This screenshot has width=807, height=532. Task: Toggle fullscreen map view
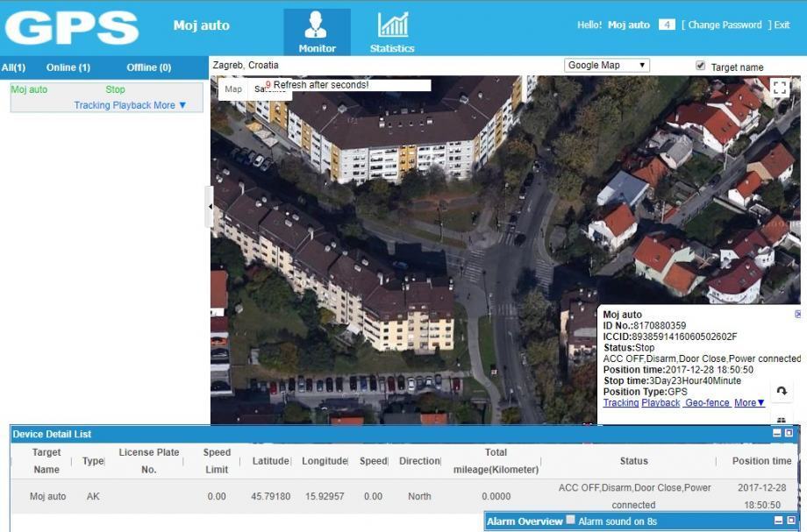(x=779, y=88)
